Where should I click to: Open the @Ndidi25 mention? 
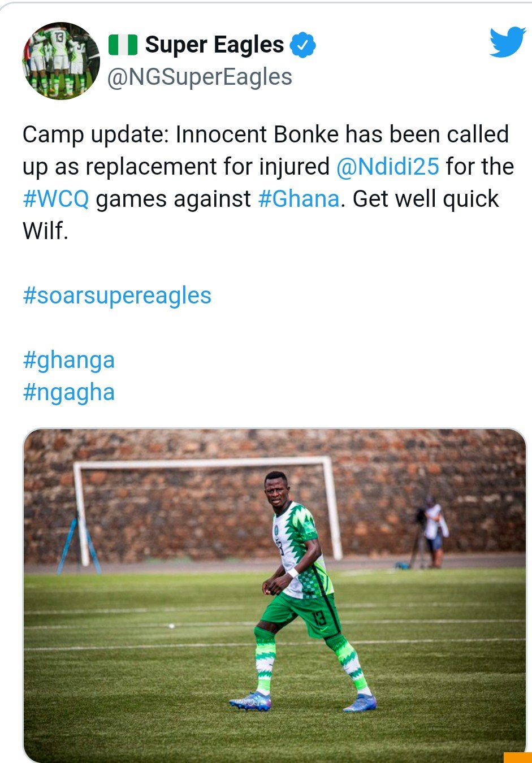[x=387, y=167]
